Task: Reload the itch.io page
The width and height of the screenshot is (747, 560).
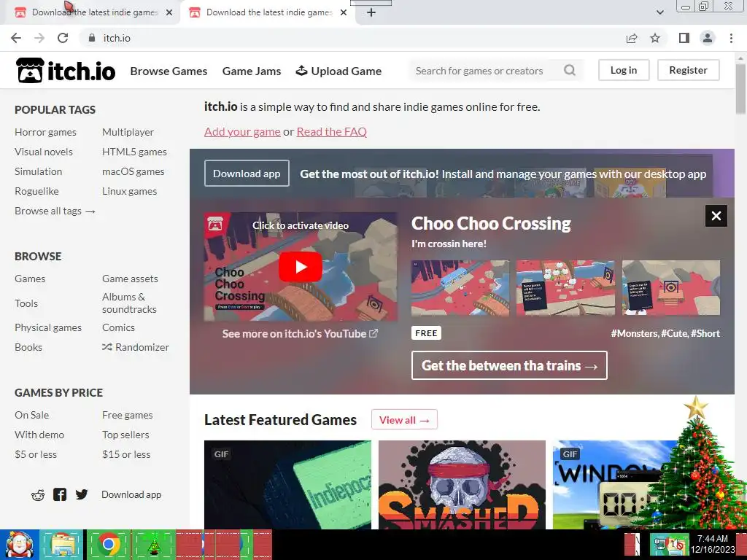Action: (x=63, y=38)
